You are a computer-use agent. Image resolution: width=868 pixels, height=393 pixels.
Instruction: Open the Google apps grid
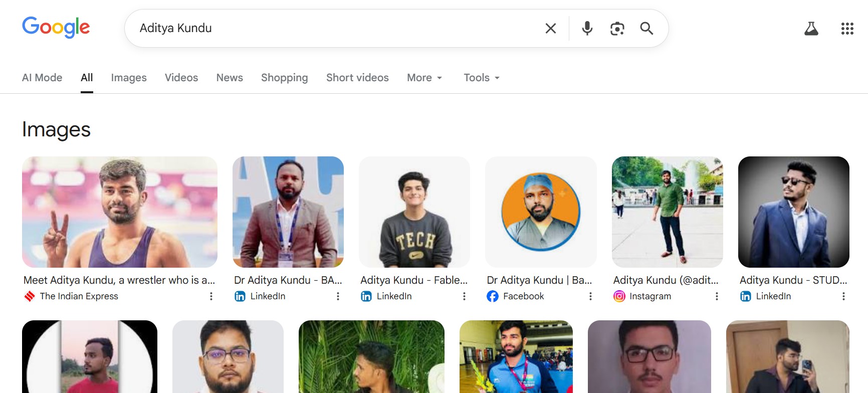tap(847, 29)
